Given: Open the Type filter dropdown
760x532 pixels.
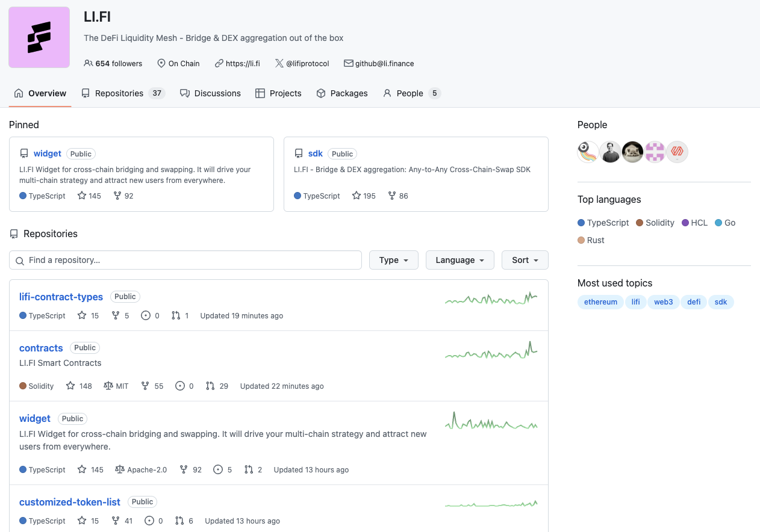Looking at the screenshot, I should tap(394, 260).
